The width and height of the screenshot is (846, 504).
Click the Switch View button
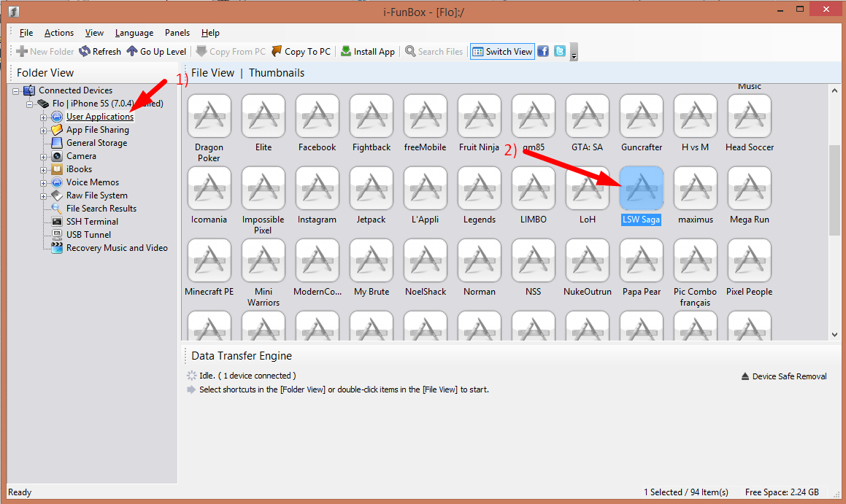point(502,51)
